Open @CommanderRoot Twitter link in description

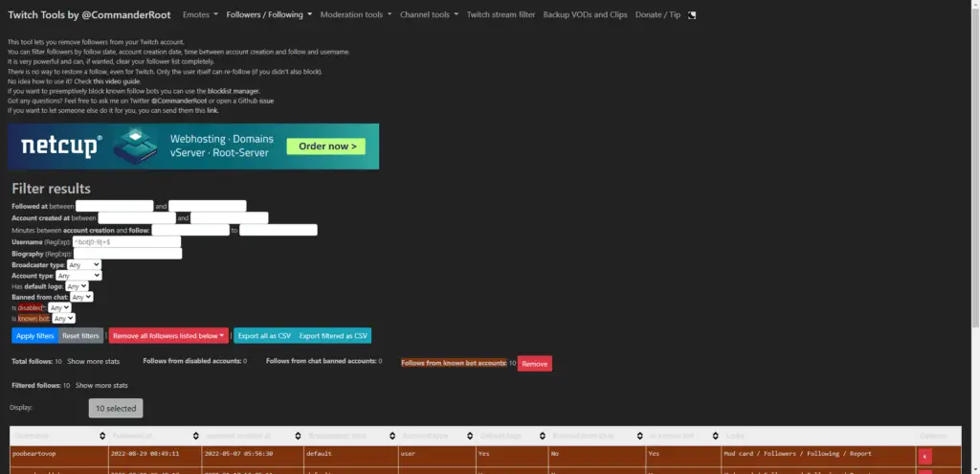coord(179,101)
